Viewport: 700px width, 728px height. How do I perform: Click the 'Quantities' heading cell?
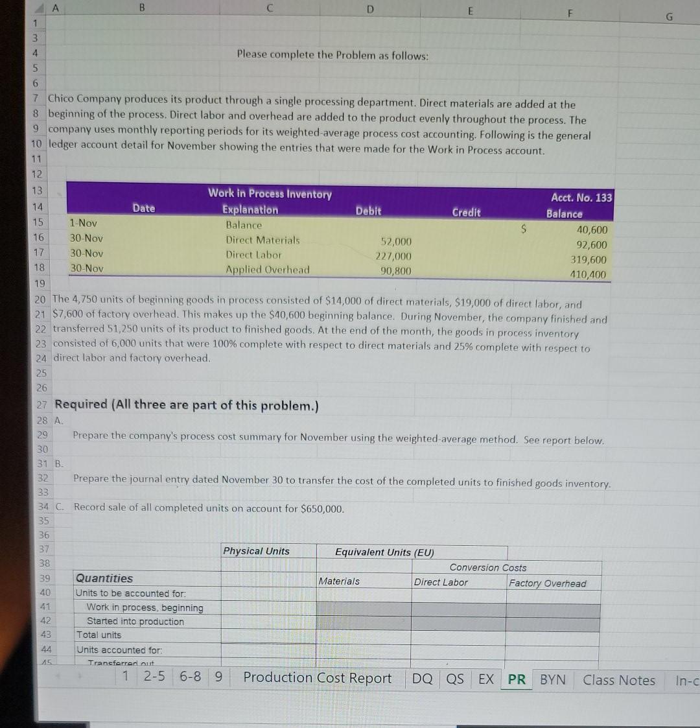coord(104,578)
